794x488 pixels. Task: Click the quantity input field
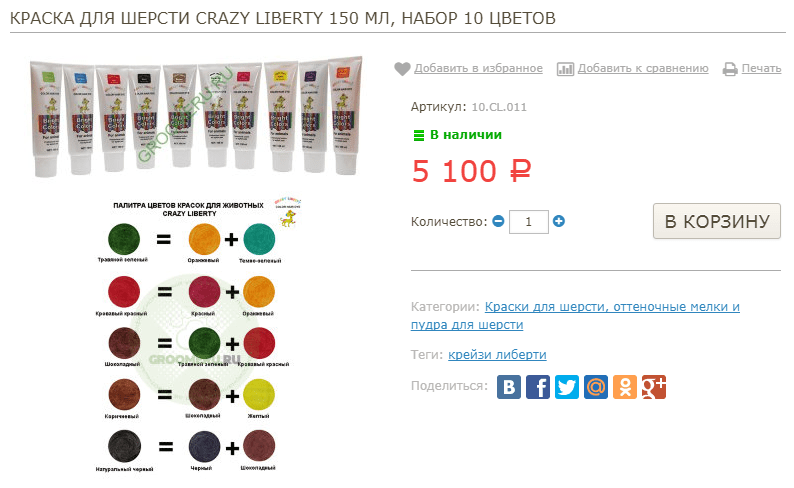[529, 222]
